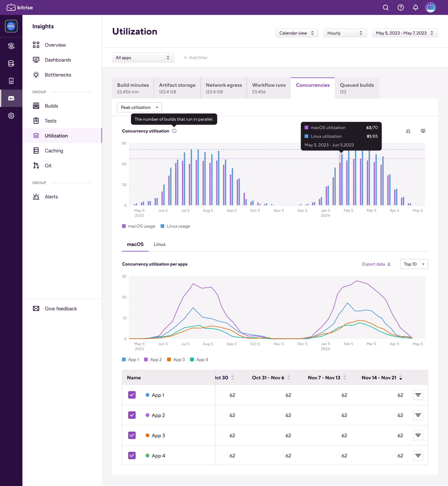Open notifications bell icon
This screenshot has width=448, height=486.
pyautogui.click(x=415, y=7)
